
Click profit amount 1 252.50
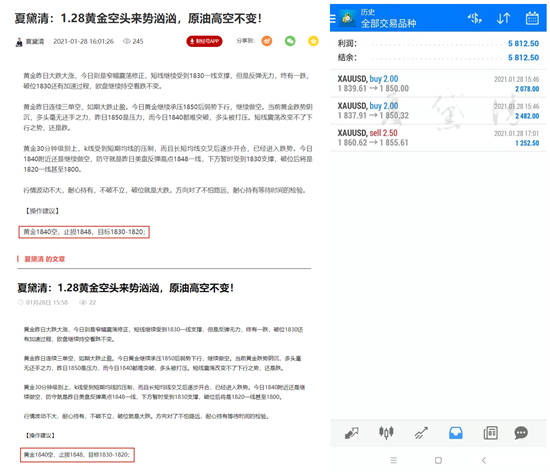pyautogui.click(x=527, y=143)
